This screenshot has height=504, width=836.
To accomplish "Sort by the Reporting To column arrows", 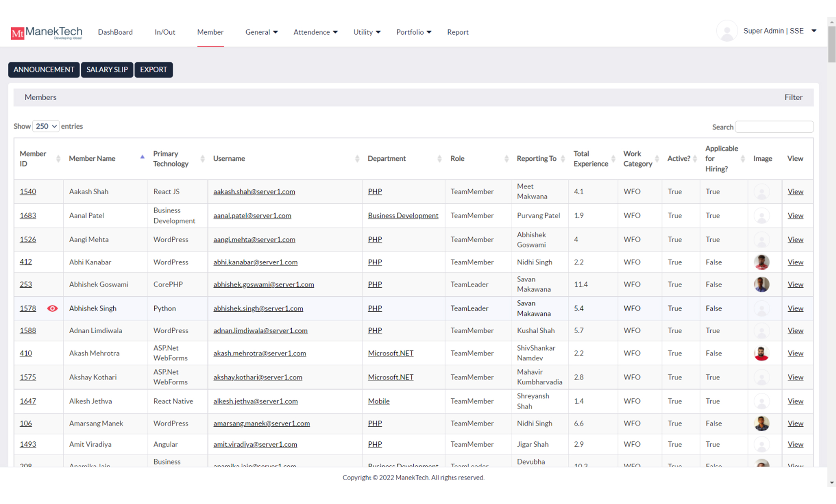I will point(563,159).
